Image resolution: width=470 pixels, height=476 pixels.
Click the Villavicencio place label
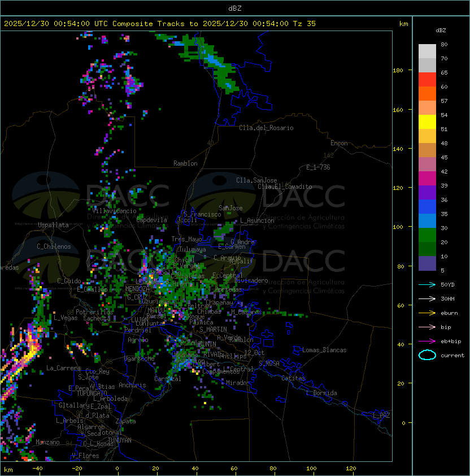[x=114, y=211]
